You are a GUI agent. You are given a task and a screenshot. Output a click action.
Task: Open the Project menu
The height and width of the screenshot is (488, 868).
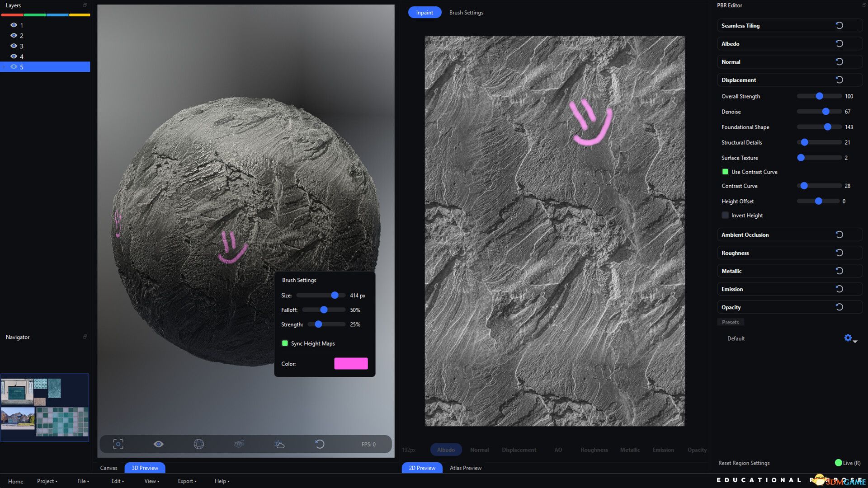[47, 481]
